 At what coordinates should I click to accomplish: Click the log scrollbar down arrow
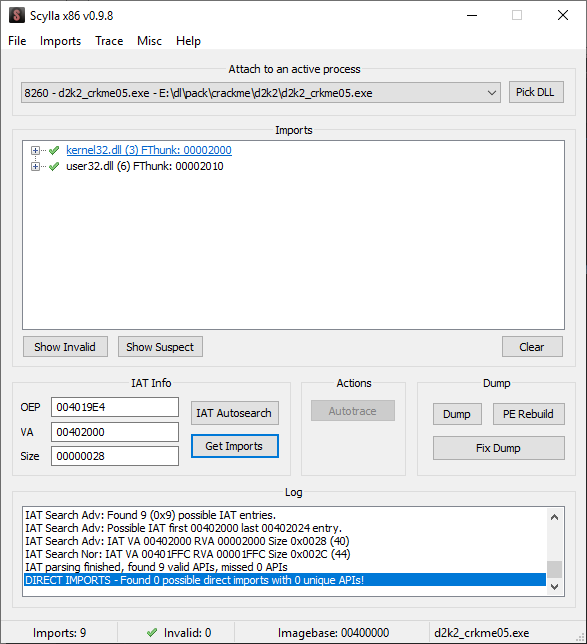555,586
